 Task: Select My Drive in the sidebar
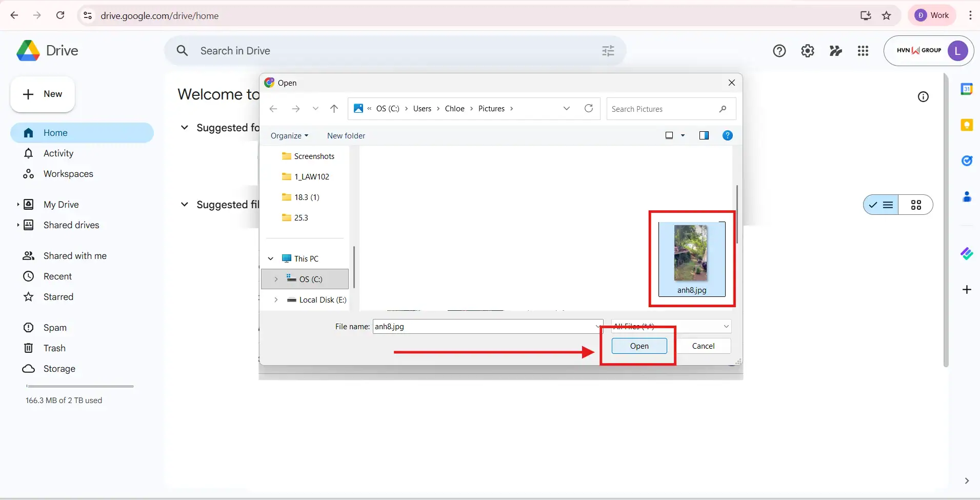click(61, 204)
